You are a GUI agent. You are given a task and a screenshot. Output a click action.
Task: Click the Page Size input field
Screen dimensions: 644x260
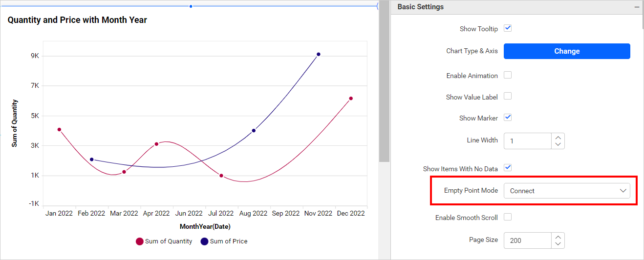point(528,240)
